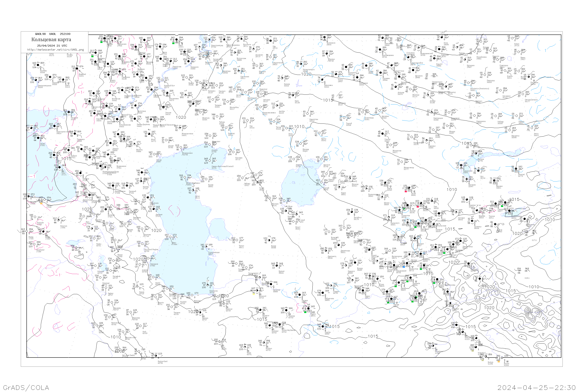
Task: Click the 2024-04-25-22:30 timestamp text
Action: point(536,387)
